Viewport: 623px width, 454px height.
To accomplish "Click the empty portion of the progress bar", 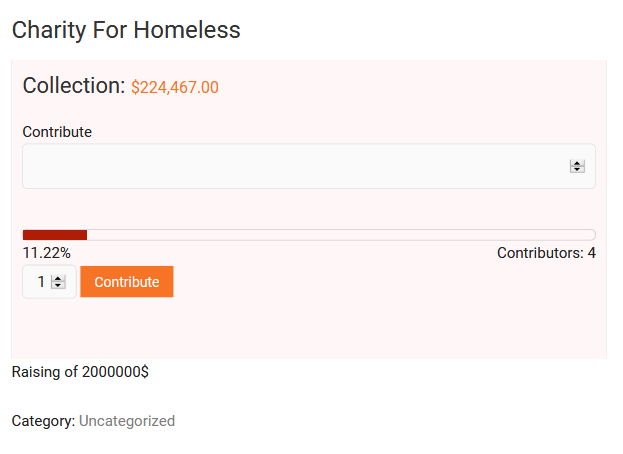I will tap(340, 235).
